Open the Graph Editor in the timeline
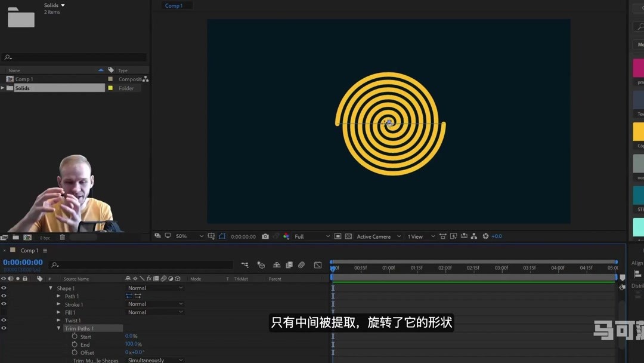 [318, 264]
